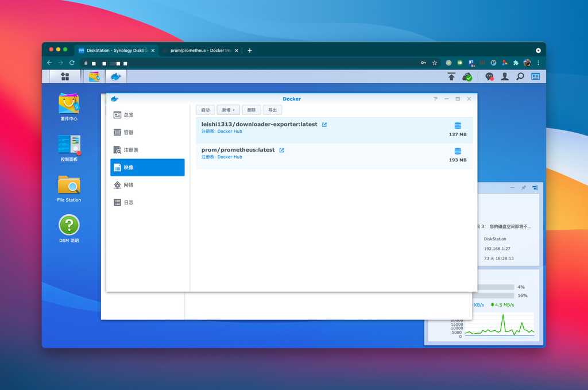The image size is (588, 390).
Task: Open the user account options icon
Action: (x=505, y=76)
